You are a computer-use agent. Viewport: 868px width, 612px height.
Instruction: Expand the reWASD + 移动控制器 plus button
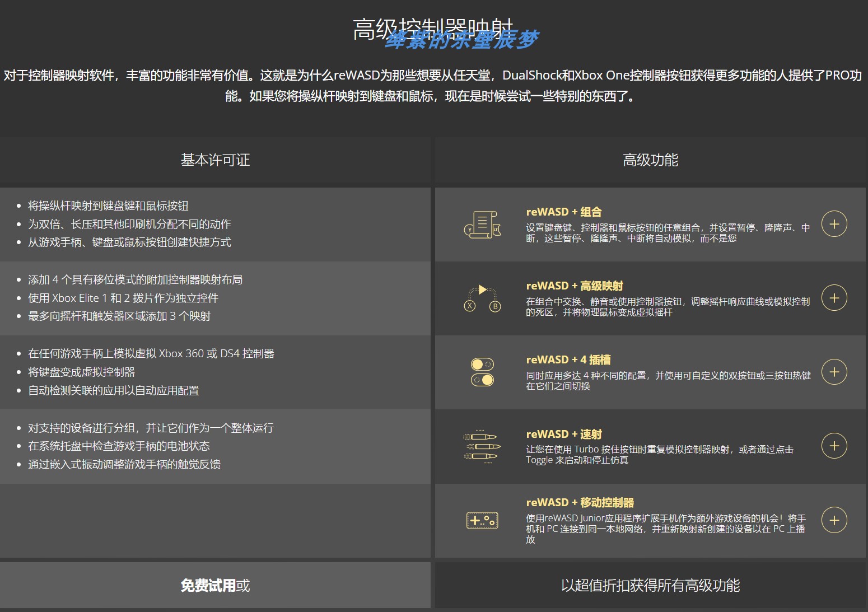(834, 520)
